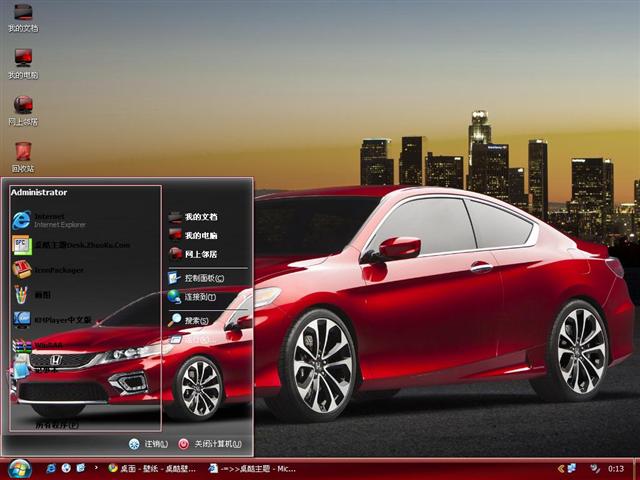The height and width of the screenshot is (480, 640).
Task: Open 我的文档 in start menu right pane
Action: click(200, 216)
